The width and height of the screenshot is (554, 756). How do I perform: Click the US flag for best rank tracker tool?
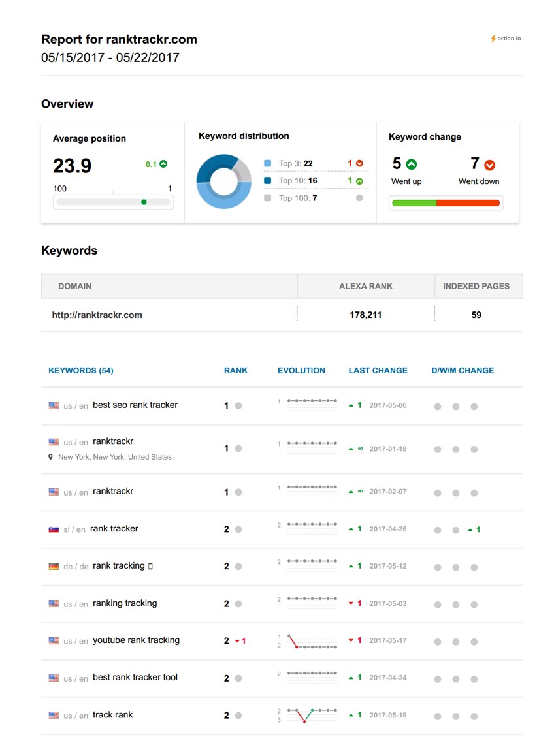click(x=54, y=678)
